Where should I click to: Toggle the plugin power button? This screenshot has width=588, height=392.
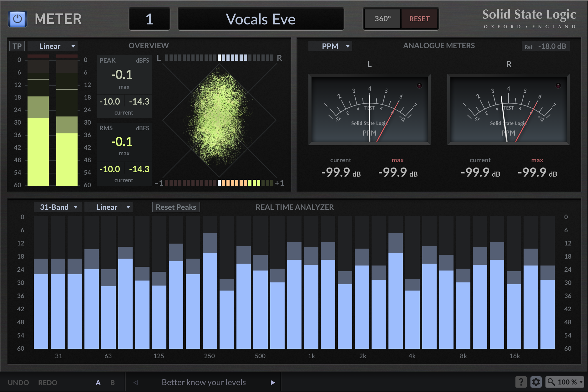(x=18, y=19)
